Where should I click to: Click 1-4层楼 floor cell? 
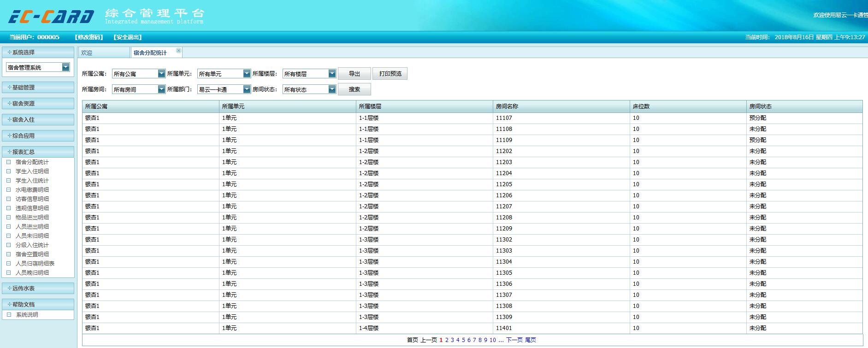coord(425,328)
